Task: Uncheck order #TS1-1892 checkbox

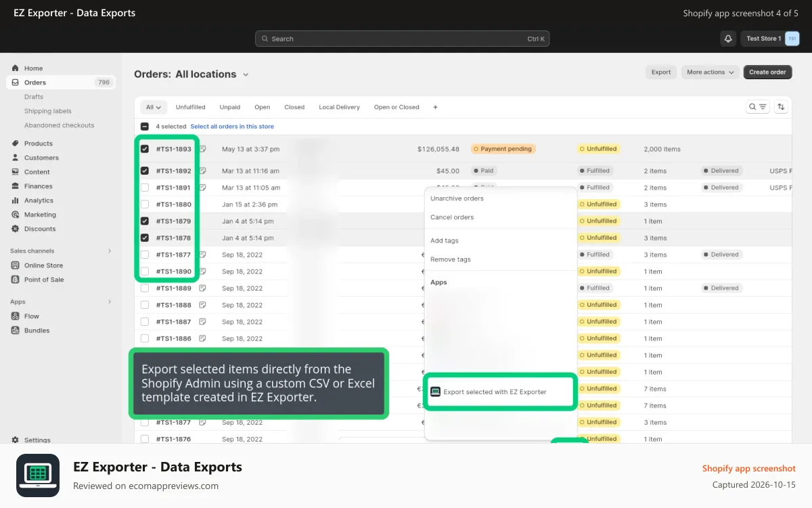Action: pyautogui.click(x=145, y=171)
